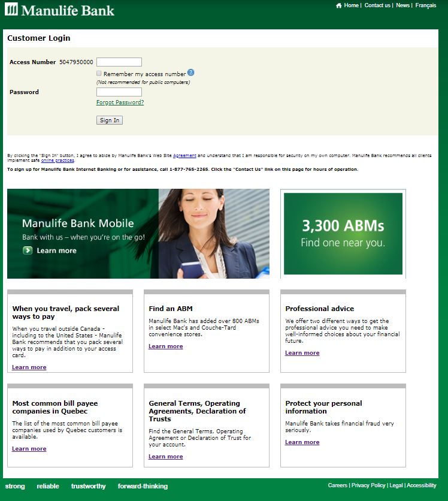The image size is (448, 501).
Task: Open Learn more under travel payment card
Action: tap(29, 367)
